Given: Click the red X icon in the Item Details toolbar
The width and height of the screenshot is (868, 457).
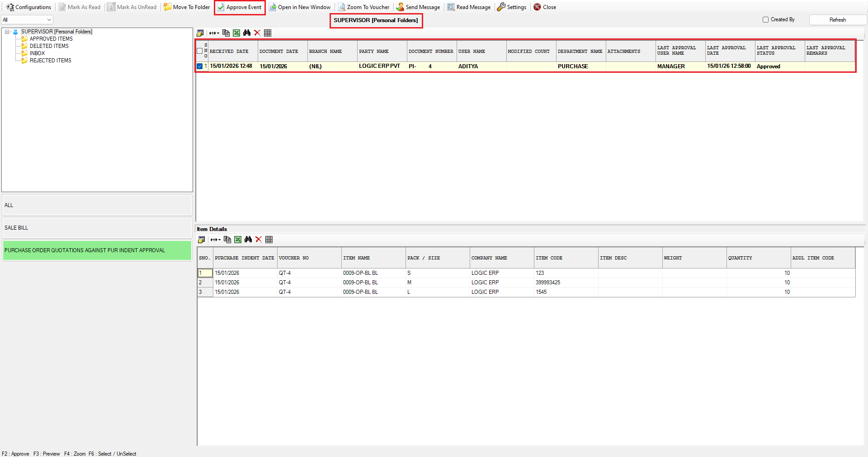Looking at the screenshot, I should point(259,240).
